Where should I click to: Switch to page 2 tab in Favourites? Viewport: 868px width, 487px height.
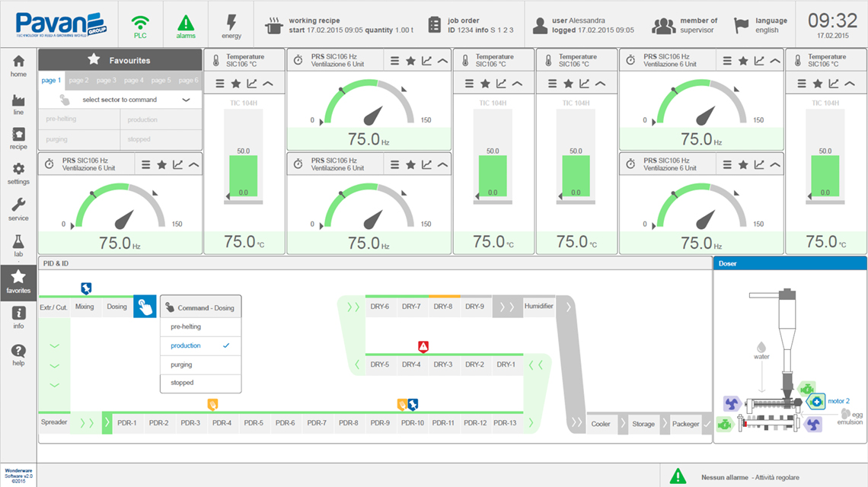coord(78,80)
